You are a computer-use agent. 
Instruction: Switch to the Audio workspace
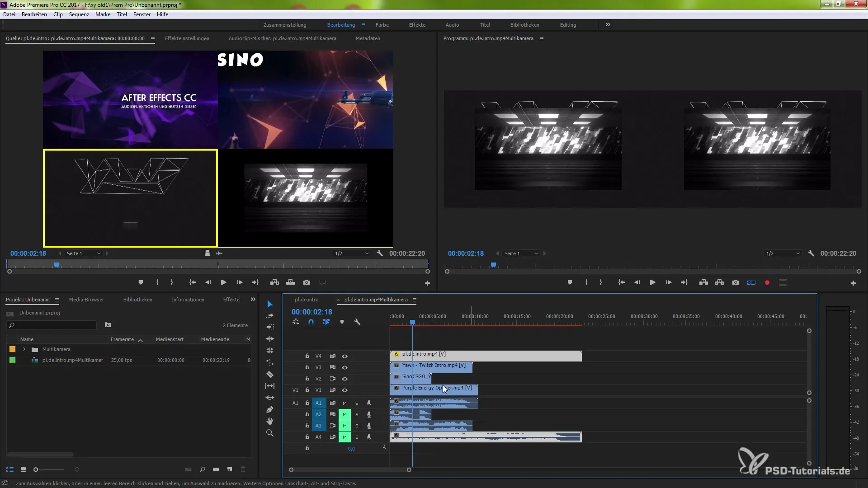tap(452, 25)
